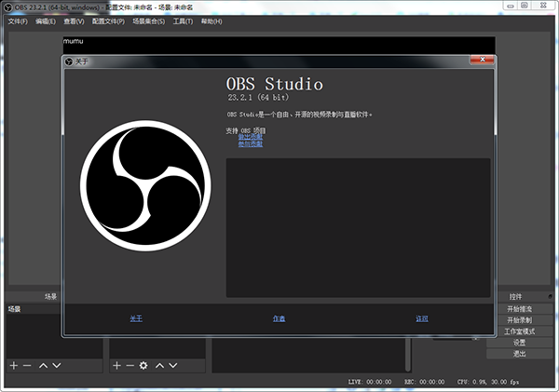This screenshot has width=559, height=392.
Task: Click the 控件 dock float icon
Action: (550, 296)
